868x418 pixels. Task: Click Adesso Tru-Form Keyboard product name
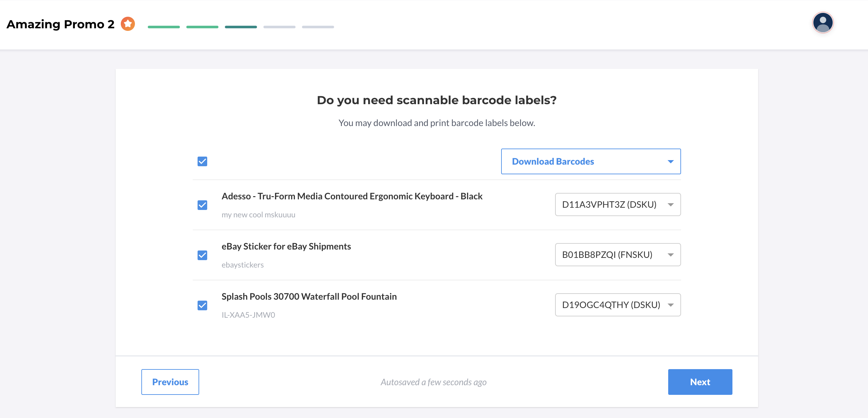click(x=352, y=196)
